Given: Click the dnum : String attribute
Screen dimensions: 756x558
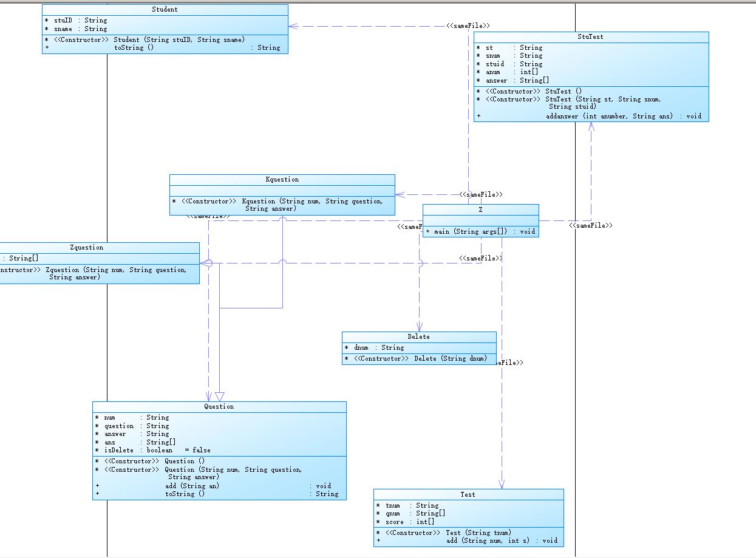Looking at the screenshot, I should point(374,347).
